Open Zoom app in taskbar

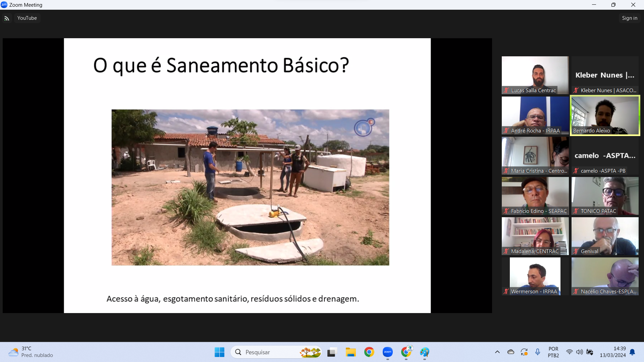(x=387, y=352)
